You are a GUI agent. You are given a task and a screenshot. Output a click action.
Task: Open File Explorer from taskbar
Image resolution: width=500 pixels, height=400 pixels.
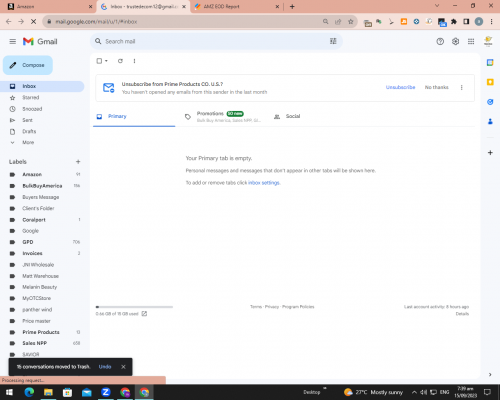point(48,392)
